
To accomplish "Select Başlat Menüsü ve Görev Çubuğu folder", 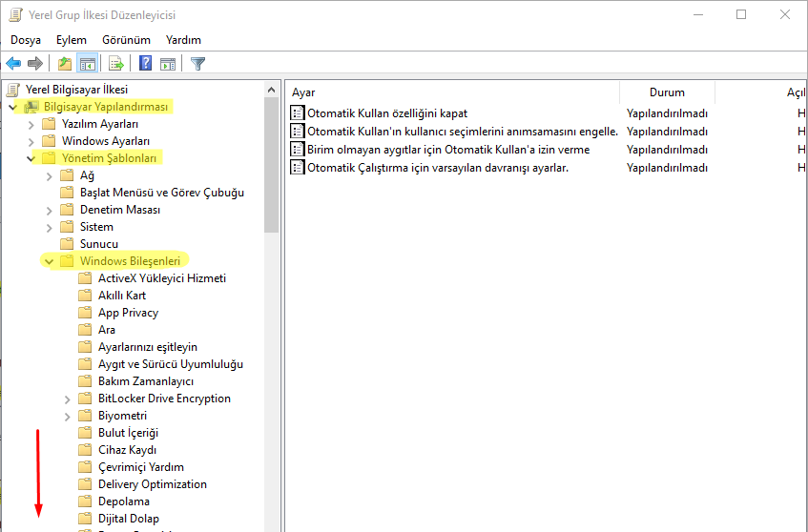I will point(162,193).
